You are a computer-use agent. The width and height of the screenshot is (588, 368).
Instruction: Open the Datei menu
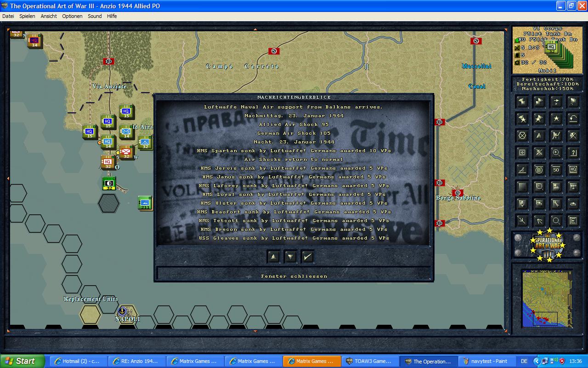coord(8,16)
